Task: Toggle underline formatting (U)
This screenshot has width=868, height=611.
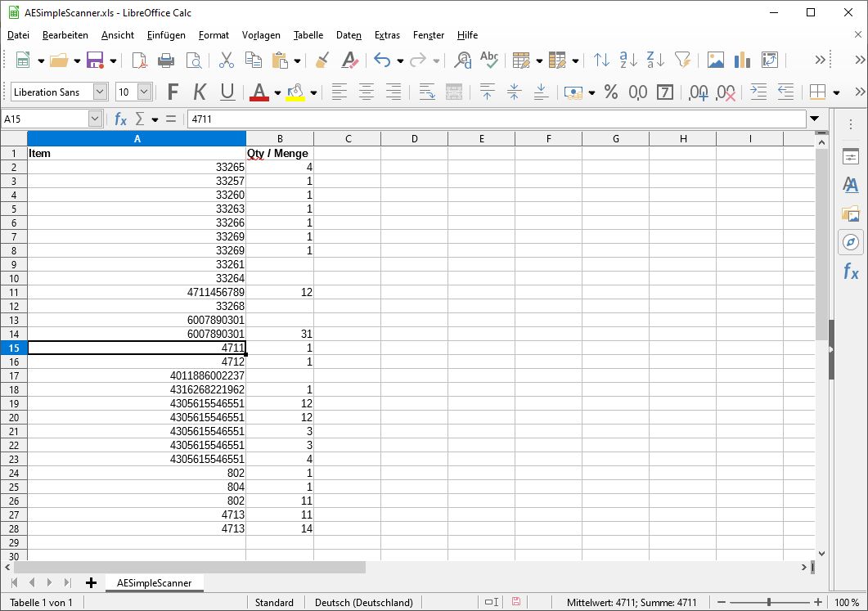Action: click(227, 92)
